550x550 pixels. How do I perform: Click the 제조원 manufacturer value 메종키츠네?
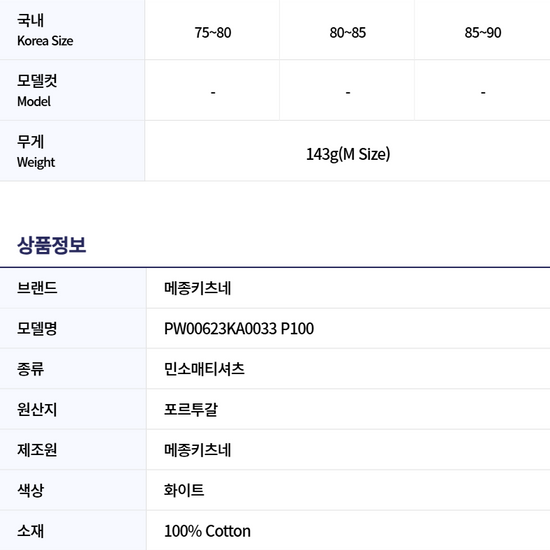click(197, 450)
